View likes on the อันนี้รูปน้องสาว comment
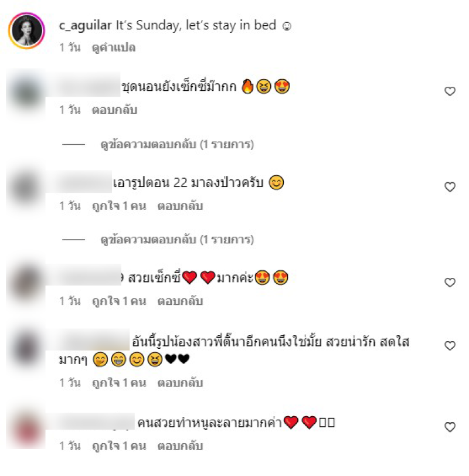 119,383
